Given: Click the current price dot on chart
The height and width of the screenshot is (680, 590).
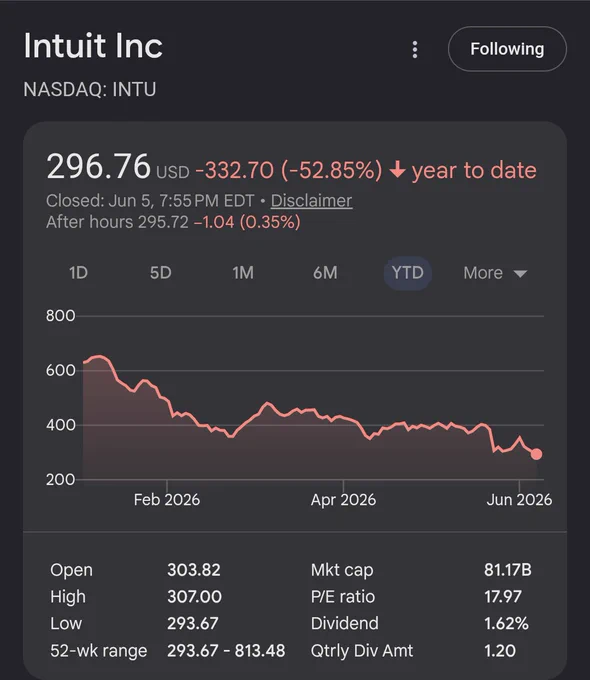Looking at the screenshot, I should click(537, 454).
